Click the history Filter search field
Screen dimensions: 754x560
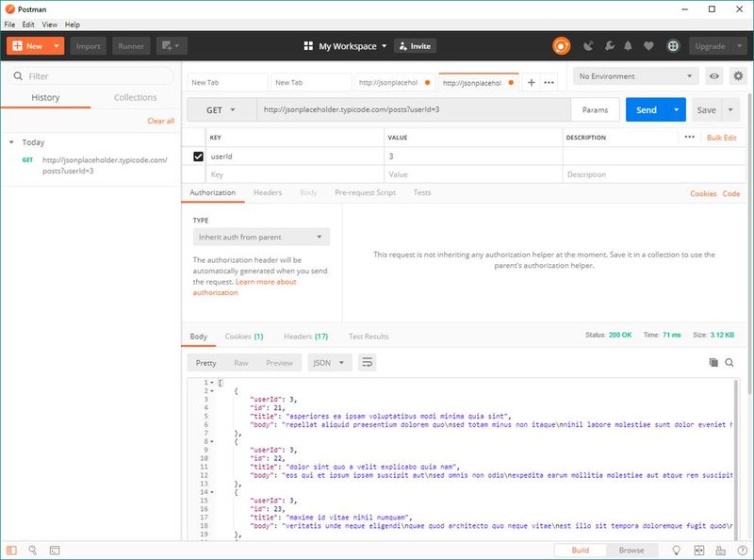pos(90,76)
